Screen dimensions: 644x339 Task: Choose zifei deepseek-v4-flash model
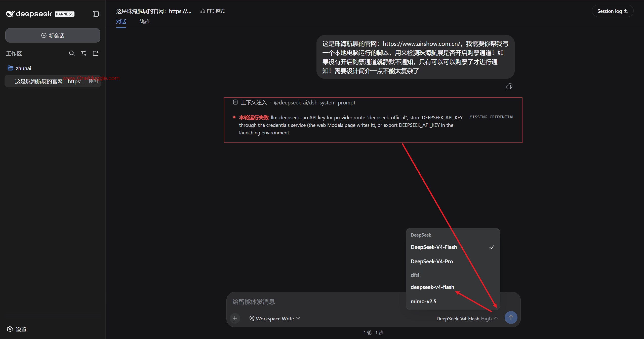coord(453,287)
